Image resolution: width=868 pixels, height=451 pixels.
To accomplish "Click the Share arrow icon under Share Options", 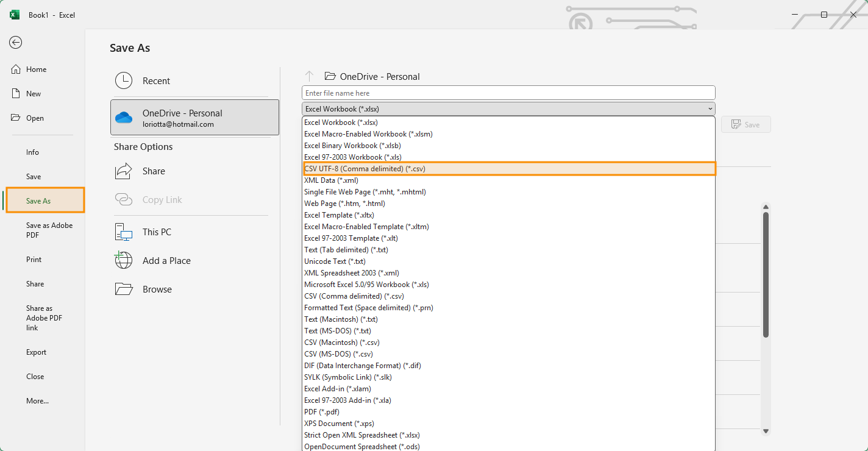I will pyautogui.click(x=124, y=171).
